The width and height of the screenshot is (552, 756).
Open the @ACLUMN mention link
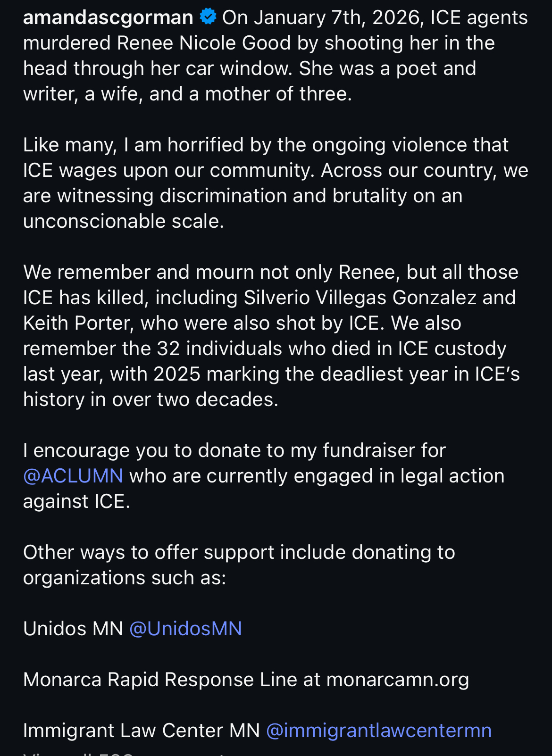(73, 476)
